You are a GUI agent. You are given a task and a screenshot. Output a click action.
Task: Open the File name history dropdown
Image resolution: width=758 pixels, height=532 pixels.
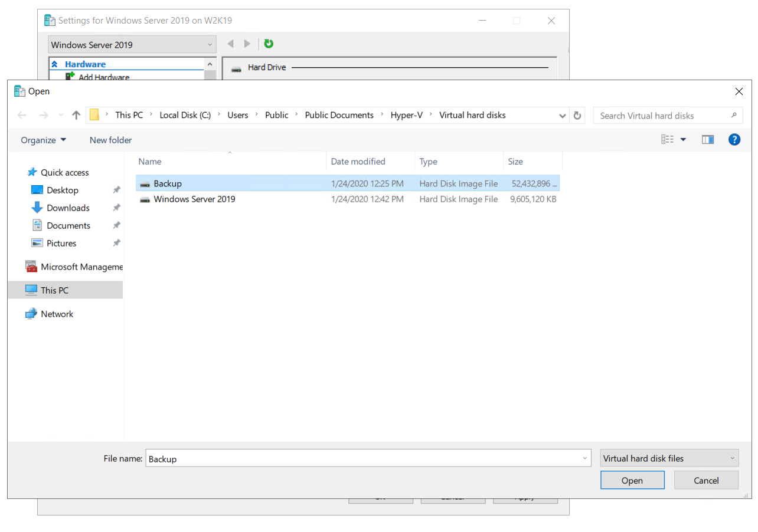(x=585, y=458)
